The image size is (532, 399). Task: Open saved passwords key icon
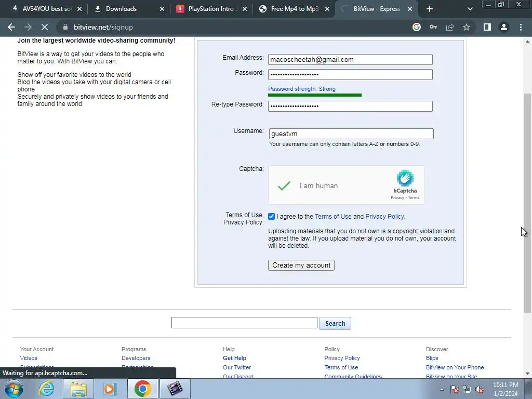coord(433,27)
